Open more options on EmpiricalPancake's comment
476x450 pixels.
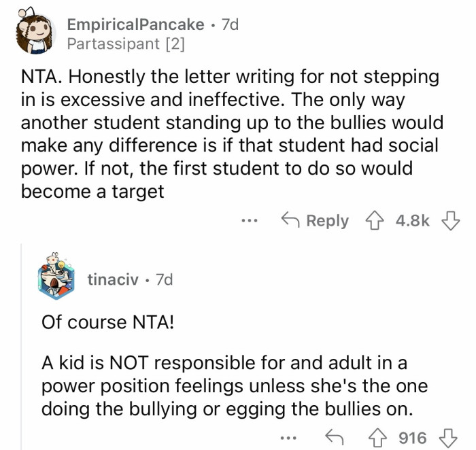[x=250, y=221]
